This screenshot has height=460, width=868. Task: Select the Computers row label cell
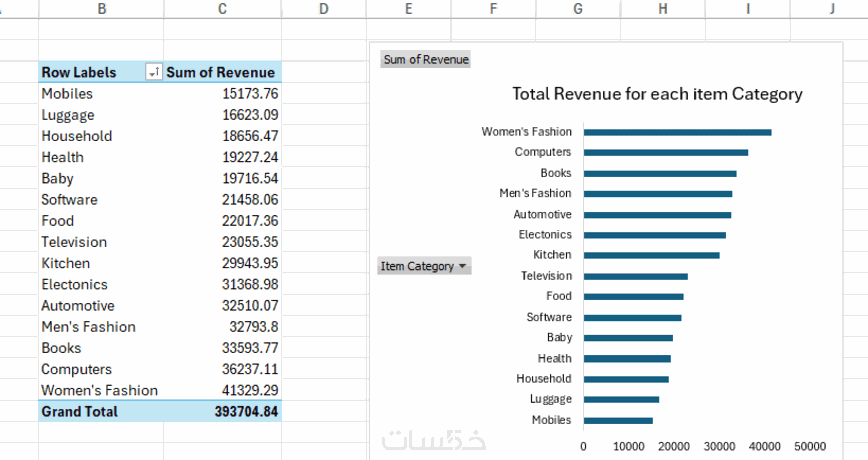(x=101, y=369)
